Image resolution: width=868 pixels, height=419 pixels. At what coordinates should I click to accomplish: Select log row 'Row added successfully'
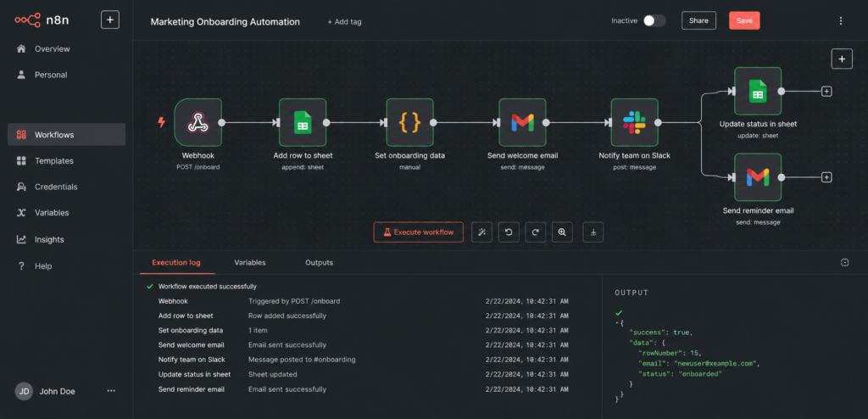(363, 316)
